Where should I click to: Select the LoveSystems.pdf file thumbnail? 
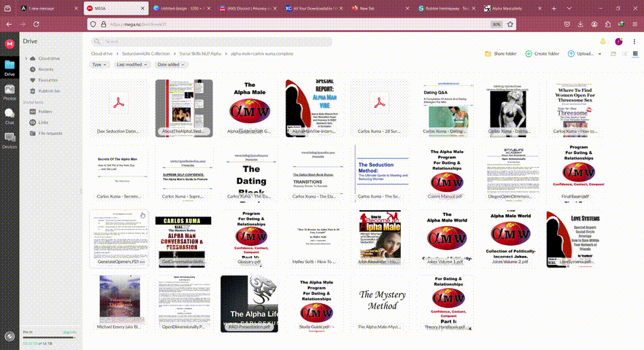pos(575,239)
